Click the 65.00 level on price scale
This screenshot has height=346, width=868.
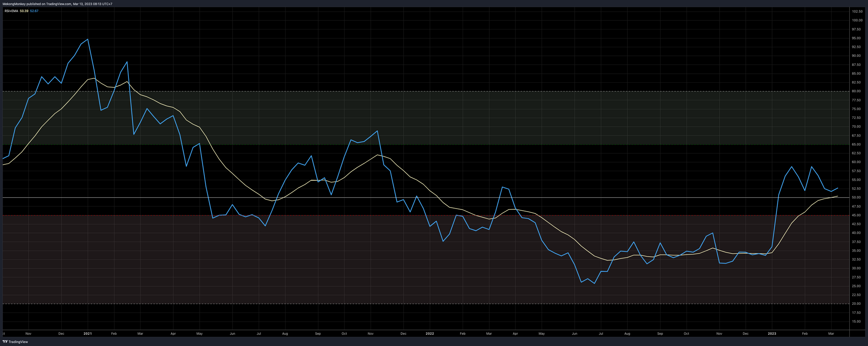857,144
